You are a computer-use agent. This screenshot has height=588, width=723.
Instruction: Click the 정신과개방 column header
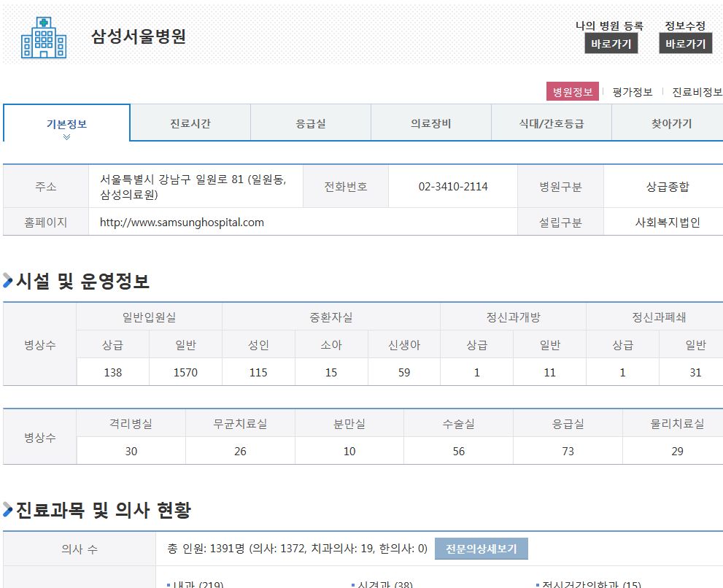pyautogui.click(x=513, y=317)
